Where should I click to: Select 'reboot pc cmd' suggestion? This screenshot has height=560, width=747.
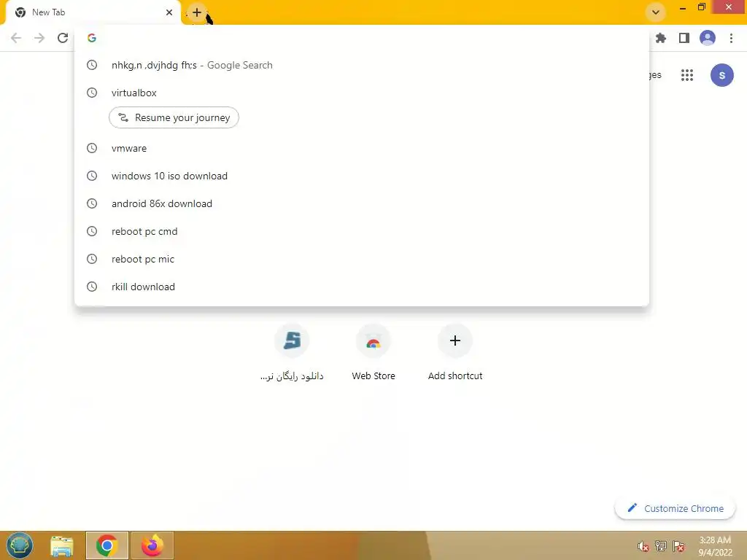point(362,231)
